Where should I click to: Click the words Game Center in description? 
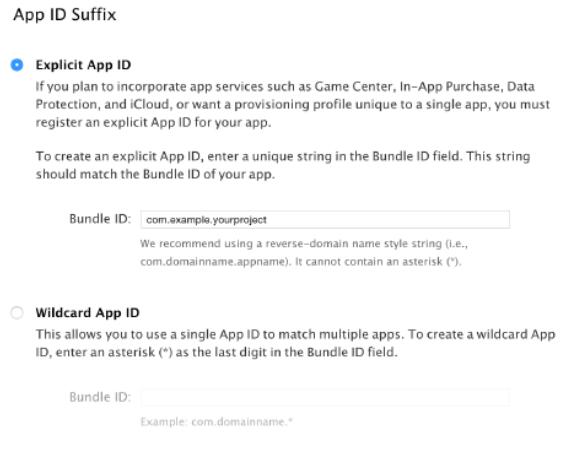353,87
